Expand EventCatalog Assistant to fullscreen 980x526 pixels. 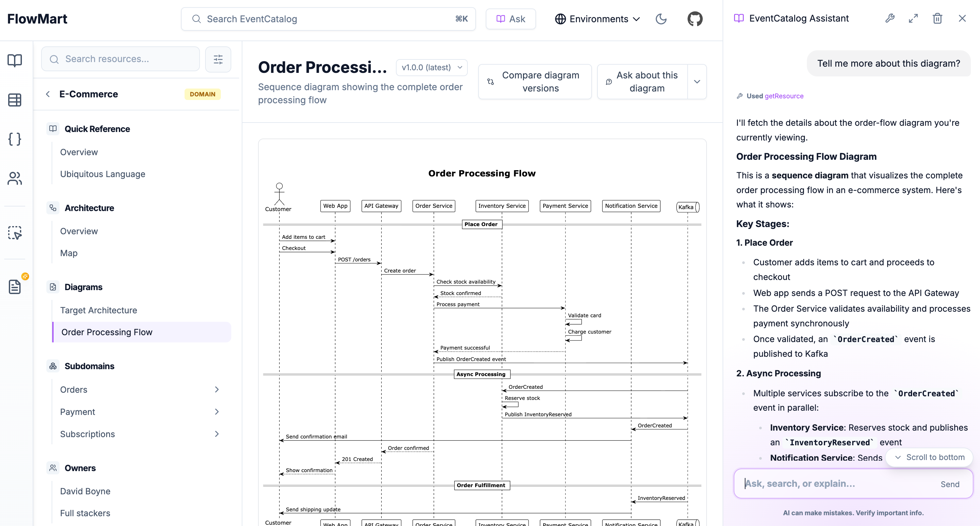(913, 18)
